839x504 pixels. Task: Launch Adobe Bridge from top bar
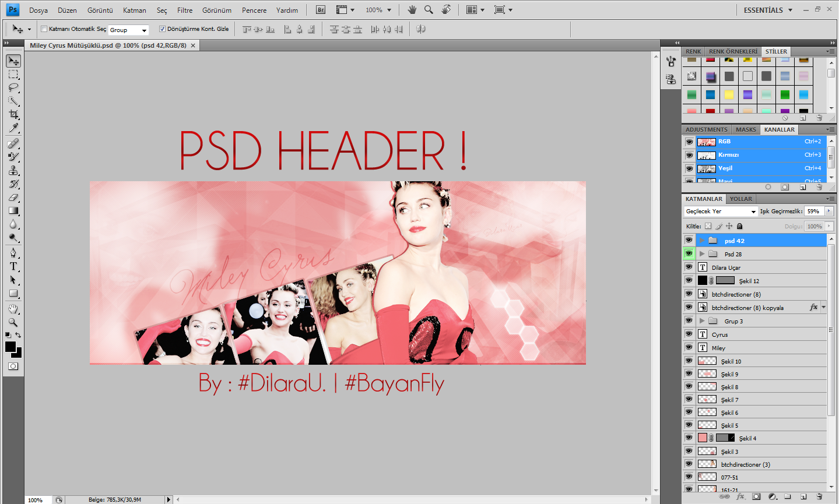click(321, 10)
